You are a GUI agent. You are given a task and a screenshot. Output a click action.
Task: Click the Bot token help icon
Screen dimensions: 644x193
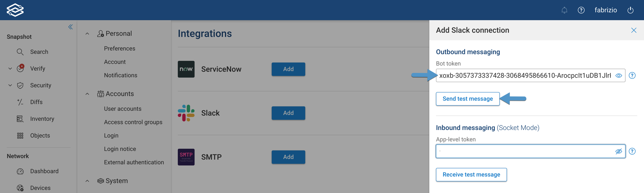pos(632,76)
